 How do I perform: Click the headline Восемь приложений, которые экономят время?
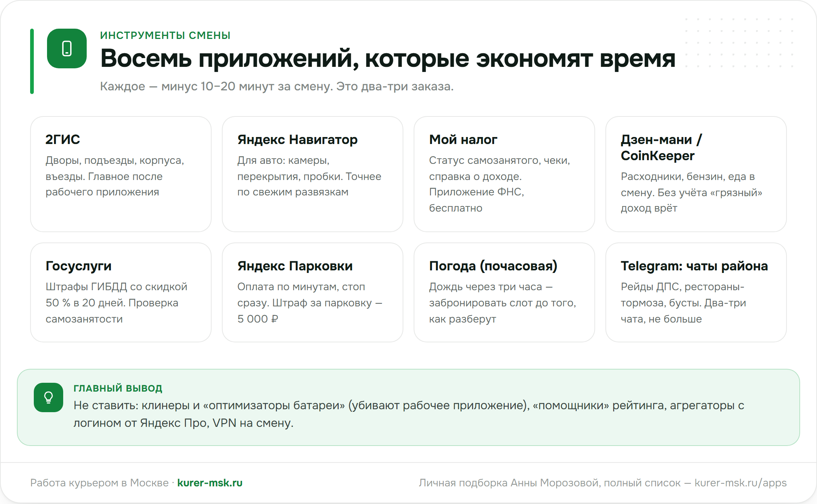click(x=388, y=59)
